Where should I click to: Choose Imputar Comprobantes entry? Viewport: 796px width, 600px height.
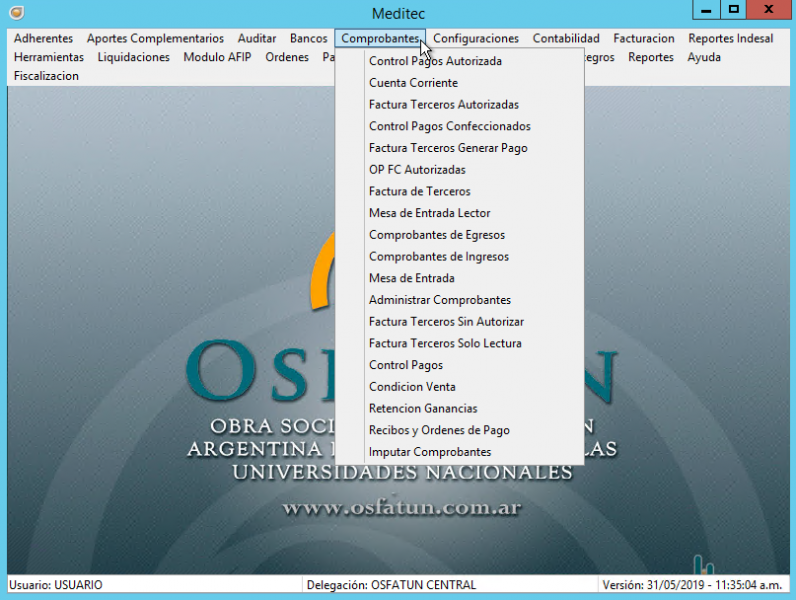coord(460,452)
